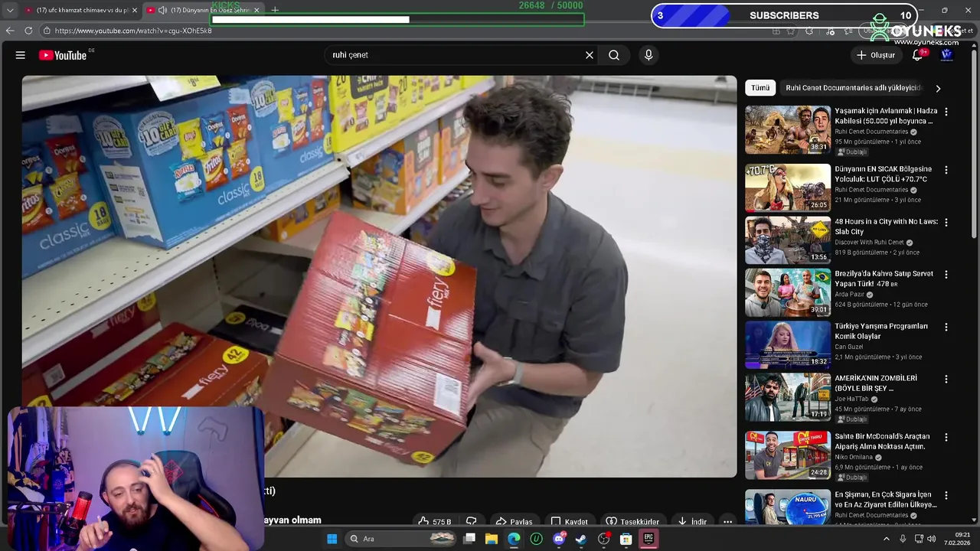Open Sahte Bir McDonald's video title
Image resolution: width=980 pixels, height=551 pixels.
(882, 442)
